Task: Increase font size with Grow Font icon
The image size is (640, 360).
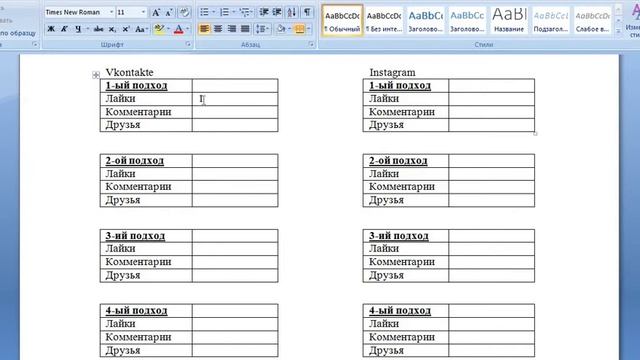Action: click(156, 13)
